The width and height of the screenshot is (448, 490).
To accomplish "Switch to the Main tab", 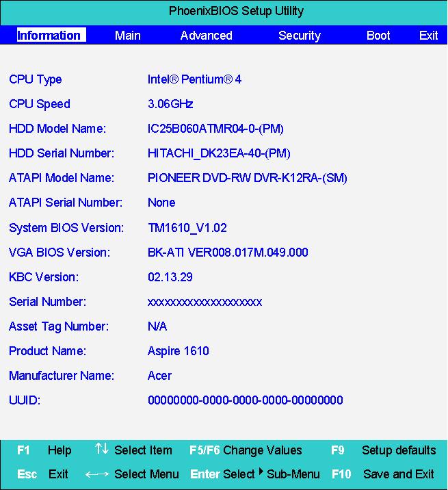I will point(127,36).
